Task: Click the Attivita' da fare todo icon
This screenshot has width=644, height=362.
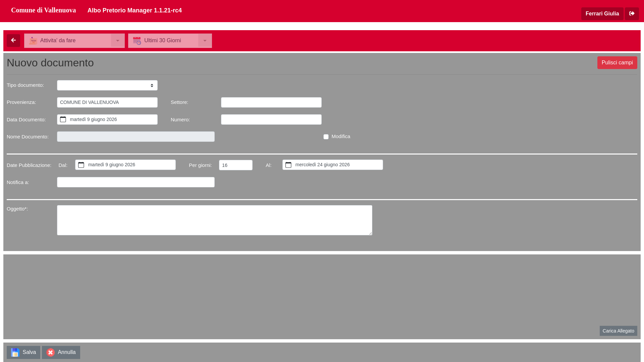Action: coord(33,41)
